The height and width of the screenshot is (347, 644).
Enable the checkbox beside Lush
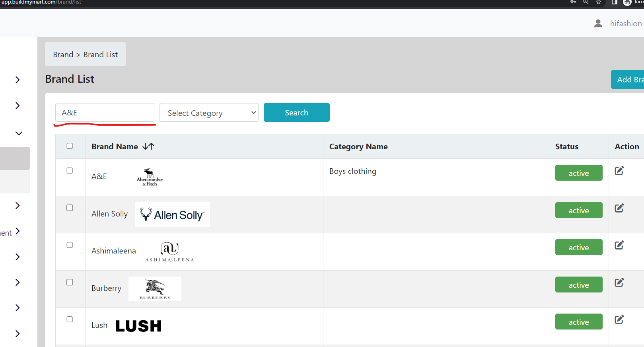[x=70, y=319]
